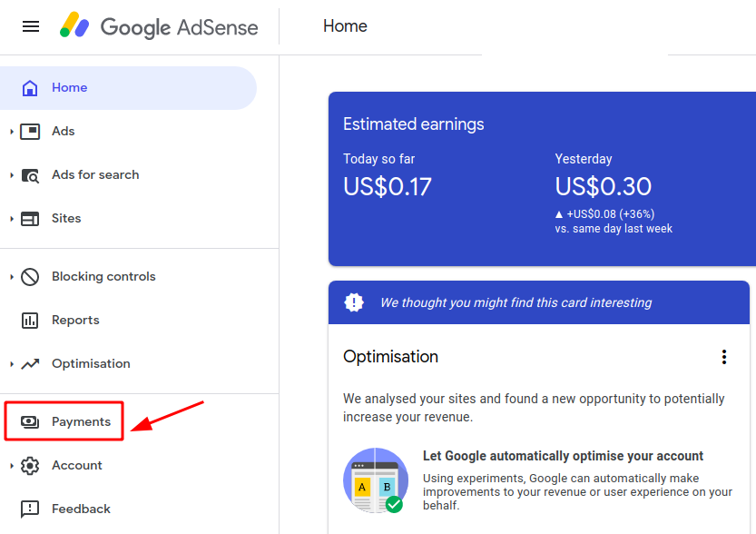The height and width of the screenshot is (534, 756).
Task: Open the Feedback option
Action: pyautogui.click(x=81, y=509)
